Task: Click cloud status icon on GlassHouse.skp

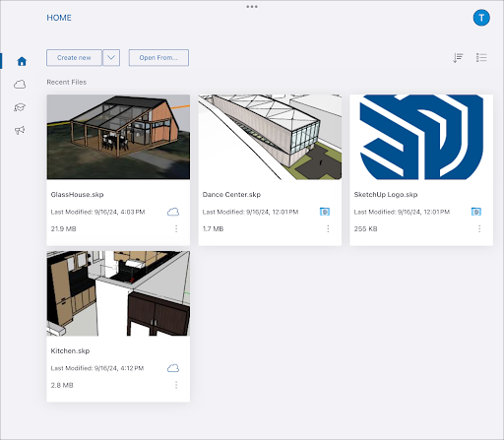Action: [173, 212]
